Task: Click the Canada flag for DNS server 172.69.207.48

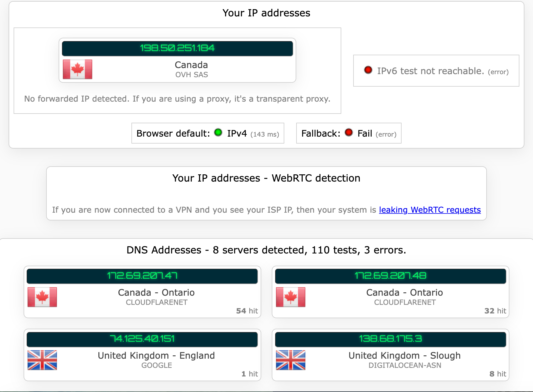Action: (x=291, y=297)
